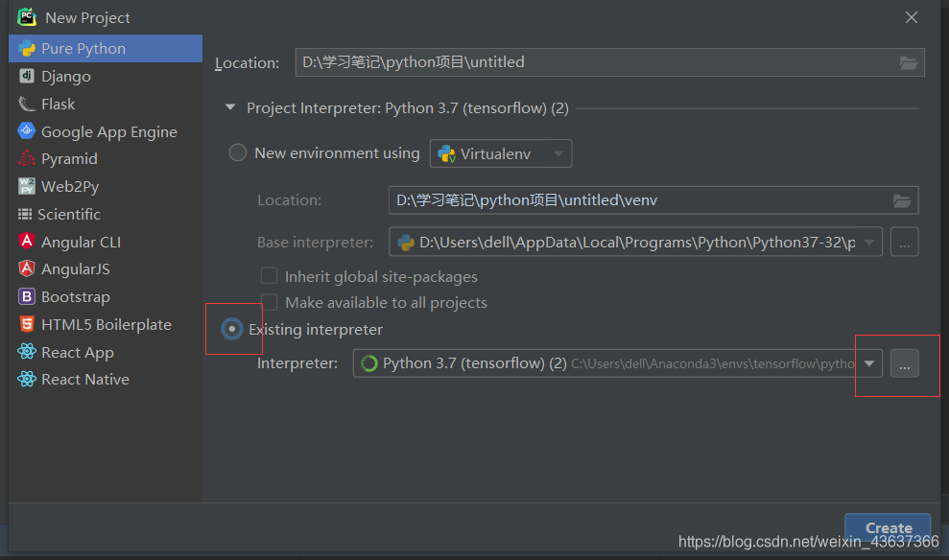Select Flask project type
The width and height of the screenshot is (949, 560).
click(x=106, y=104)
